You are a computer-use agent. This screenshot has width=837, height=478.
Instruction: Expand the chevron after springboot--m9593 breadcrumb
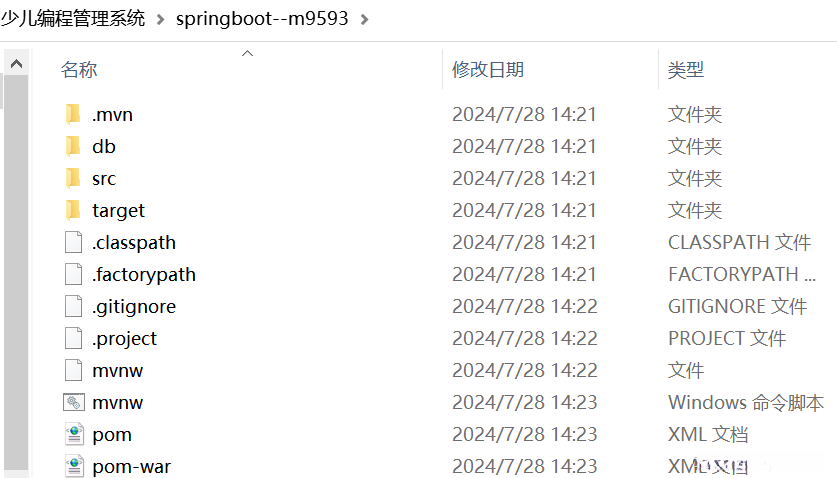tap(365, 20)
